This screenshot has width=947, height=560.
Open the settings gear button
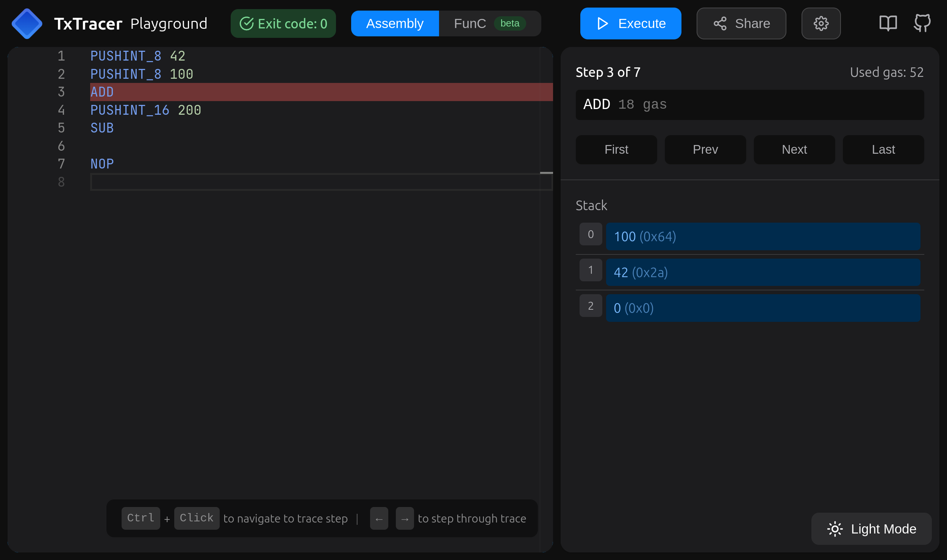point(821,23)
